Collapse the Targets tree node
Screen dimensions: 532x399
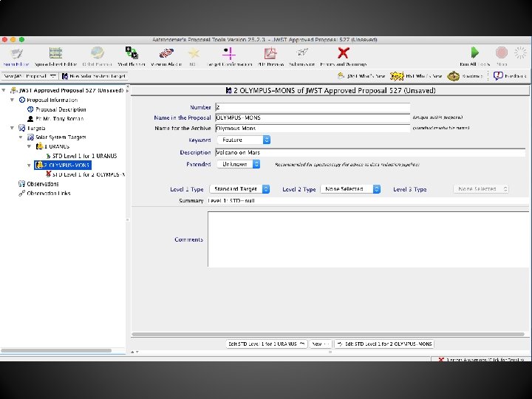coord(13,128)
